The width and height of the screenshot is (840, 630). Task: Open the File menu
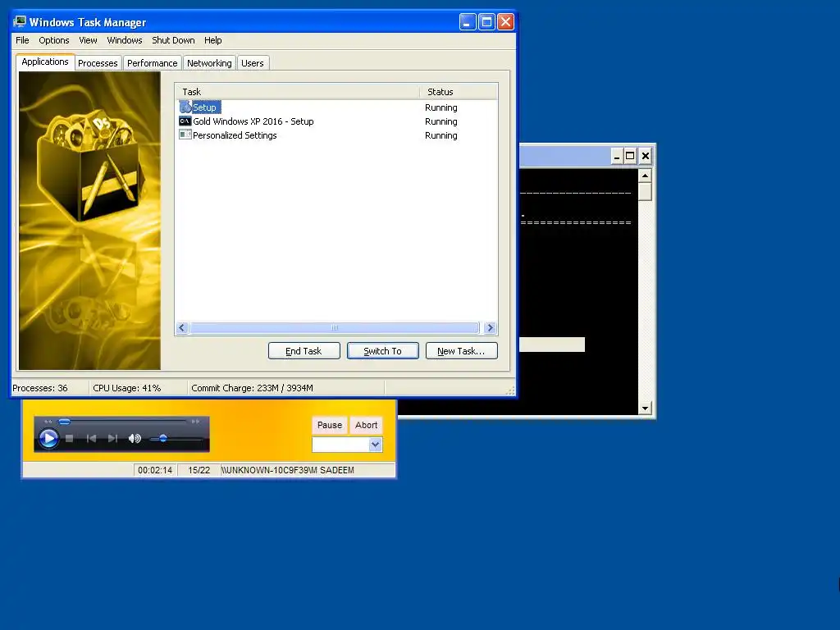pos(22,40)
